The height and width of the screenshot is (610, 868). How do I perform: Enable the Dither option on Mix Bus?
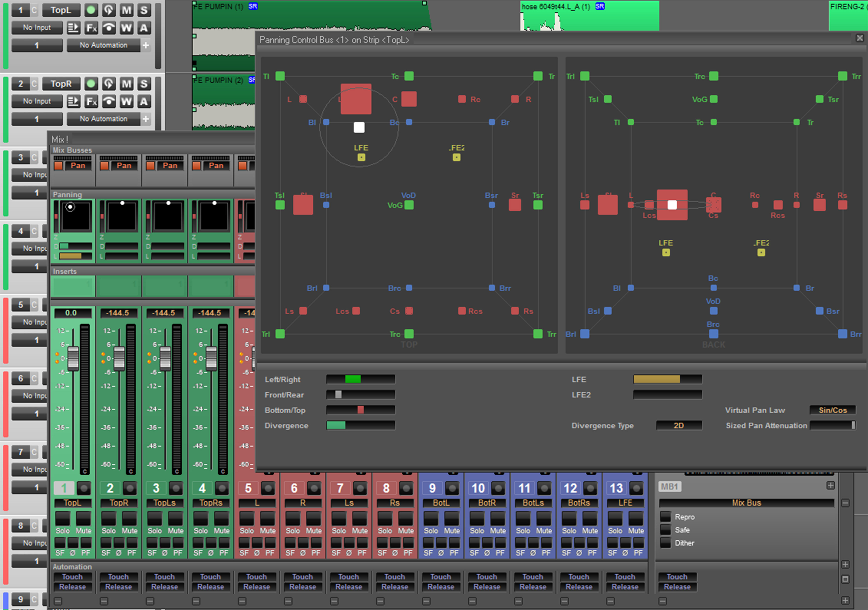coord(665,543)
